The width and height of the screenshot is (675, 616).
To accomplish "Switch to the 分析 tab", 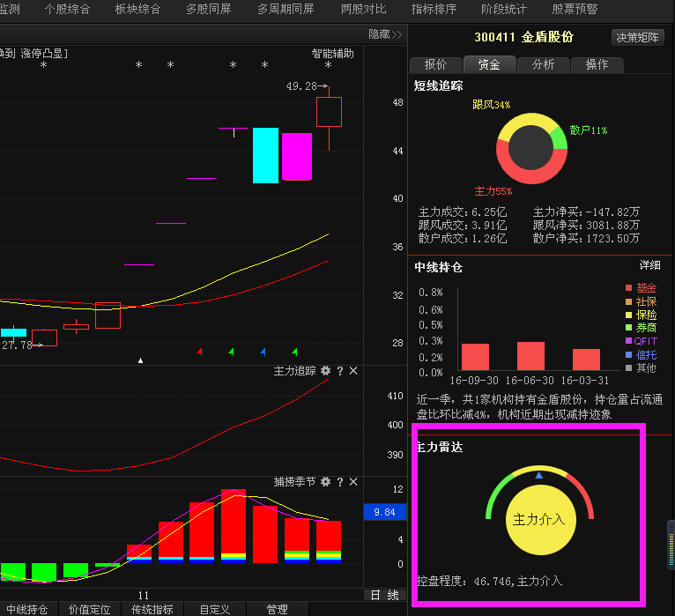I will (543, 65).
